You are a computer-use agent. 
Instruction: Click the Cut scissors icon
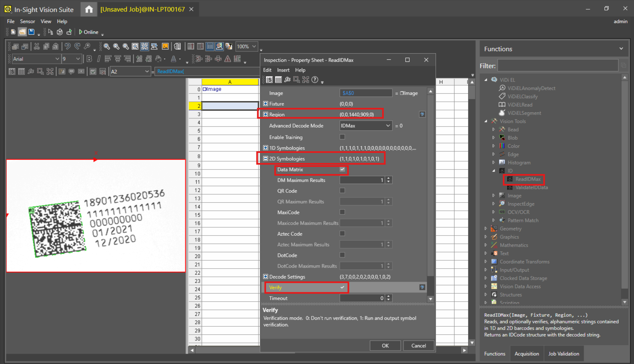pos(37,47)
